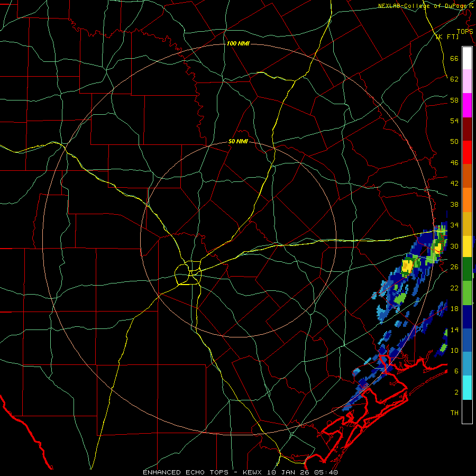Click the "10 JAN 26 05:40" timestamp
The width and height of the screenshot is (476, 476).
coord(303,472)
